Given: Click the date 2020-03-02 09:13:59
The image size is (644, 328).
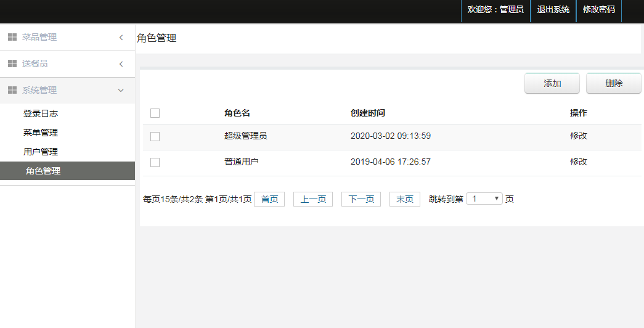Looking at the screenshot, I should (x=391, y=136).
